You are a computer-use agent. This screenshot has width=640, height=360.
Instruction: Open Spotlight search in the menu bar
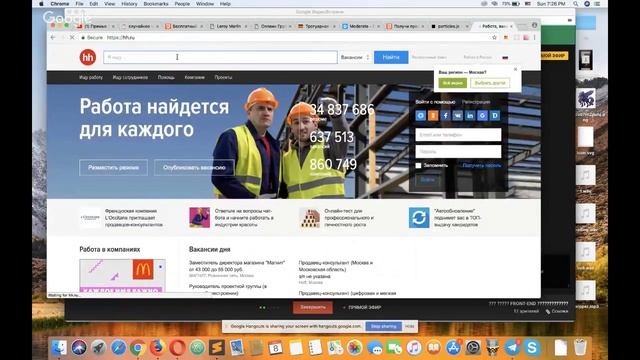[x=575, y=4]
